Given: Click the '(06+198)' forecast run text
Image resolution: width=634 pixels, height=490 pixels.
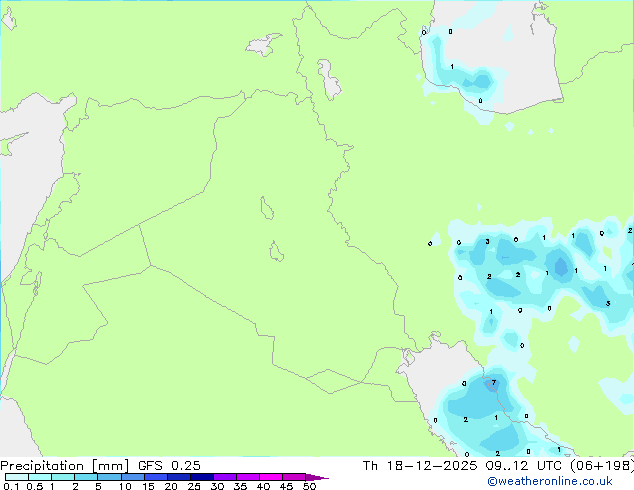Looking at the screenshot, I should tap(602, 466).
